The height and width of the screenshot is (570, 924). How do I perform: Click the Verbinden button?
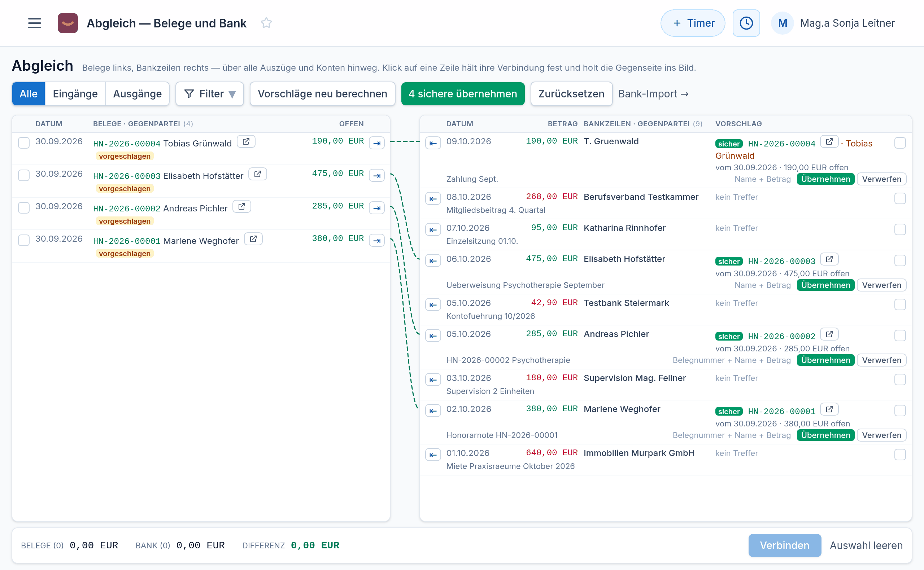point(784,545)
